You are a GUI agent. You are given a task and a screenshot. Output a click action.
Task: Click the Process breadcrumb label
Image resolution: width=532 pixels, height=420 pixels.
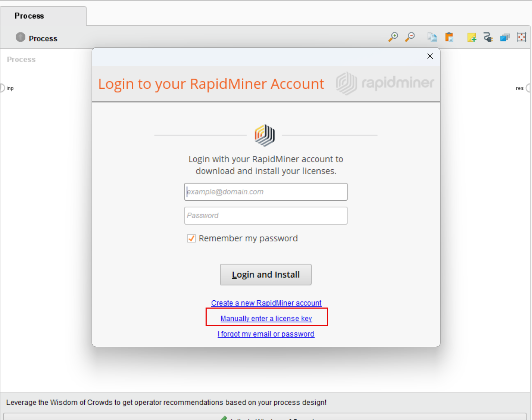pos(43,38)
